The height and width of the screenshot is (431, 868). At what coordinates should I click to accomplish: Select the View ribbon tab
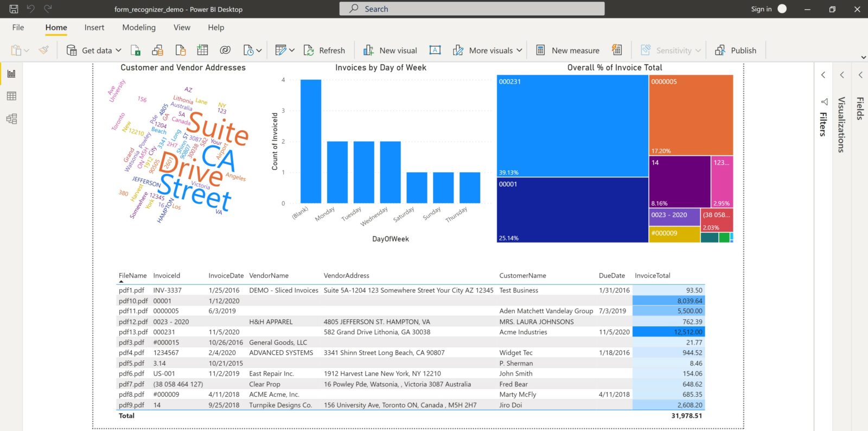[182, 28]
